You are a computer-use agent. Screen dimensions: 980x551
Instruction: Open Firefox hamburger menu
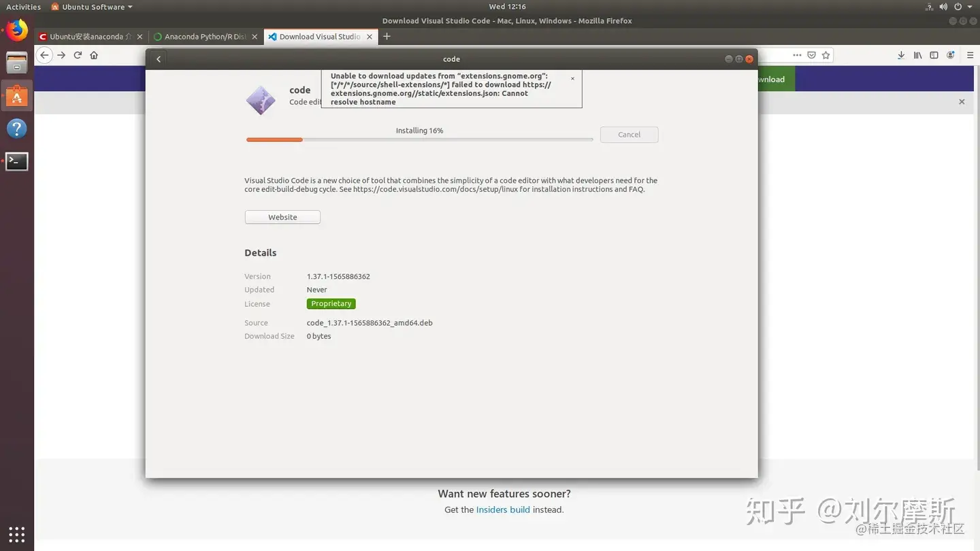tap(970, 55)
